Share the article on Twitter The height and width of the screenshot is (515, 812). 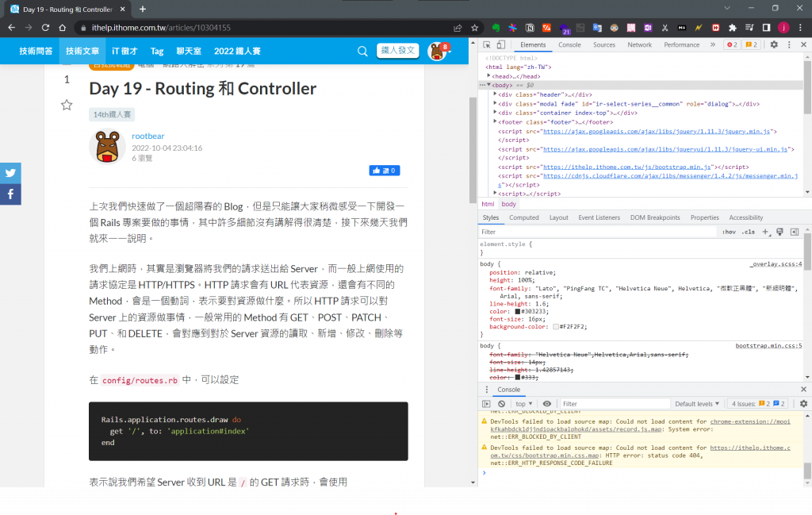(x=10, y=173)
